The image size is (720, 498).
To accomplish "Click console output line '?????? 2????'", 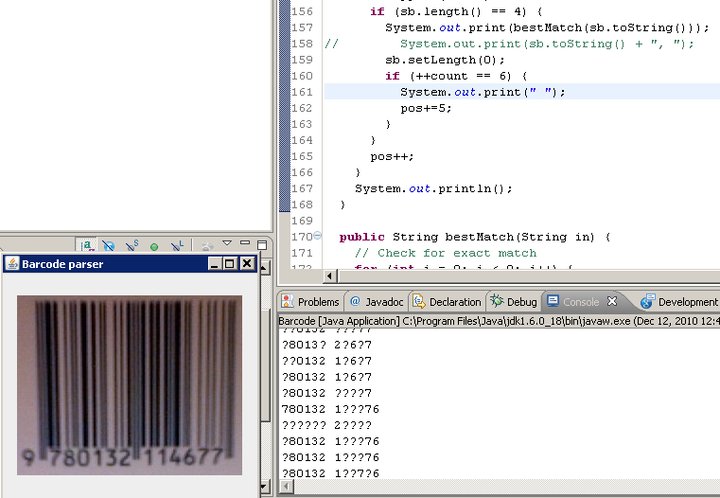I will coord(326,425).
